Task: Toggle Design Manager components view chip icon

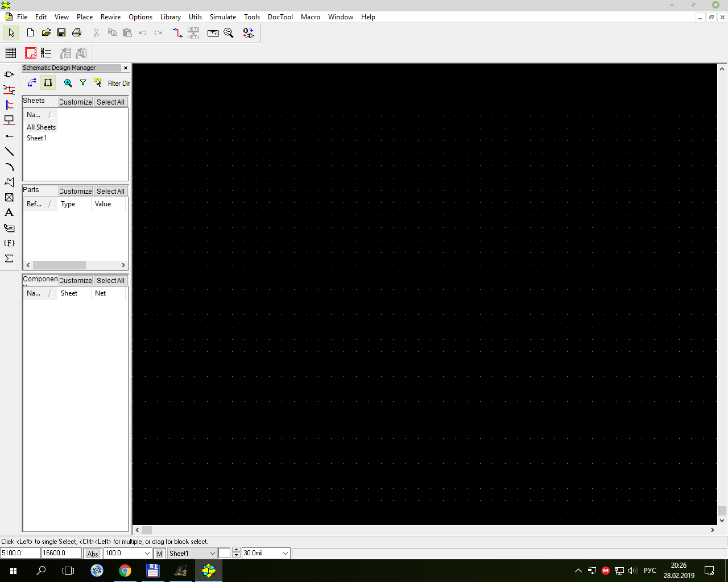Action: pyautogui.click(x=48, y=83)
